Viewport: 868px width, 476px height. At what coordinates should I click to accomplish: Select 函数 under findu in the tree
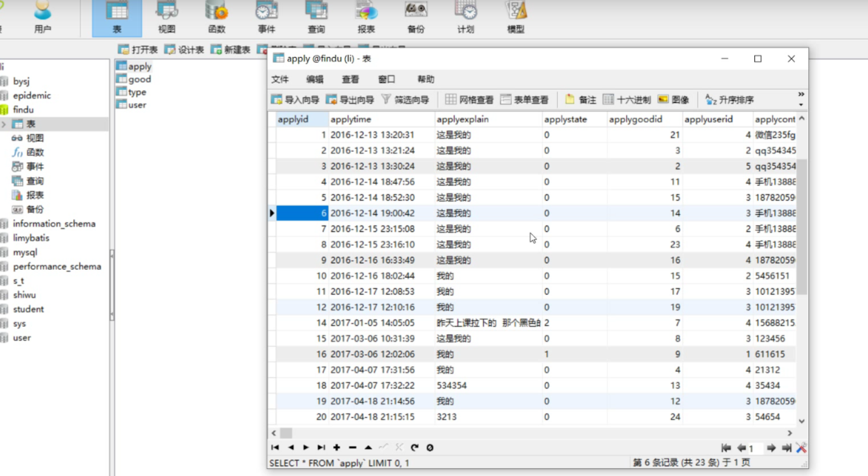tap(35, 152)
